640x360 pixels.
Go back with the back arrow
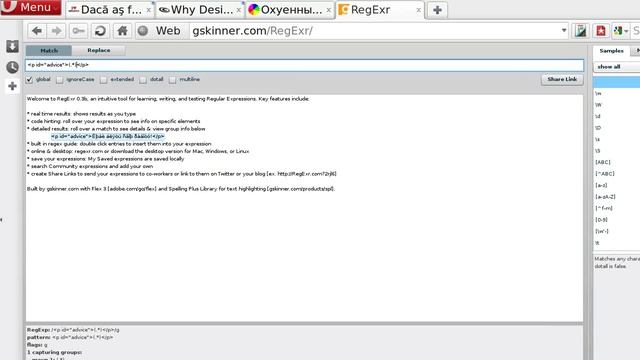pos(37,31)
